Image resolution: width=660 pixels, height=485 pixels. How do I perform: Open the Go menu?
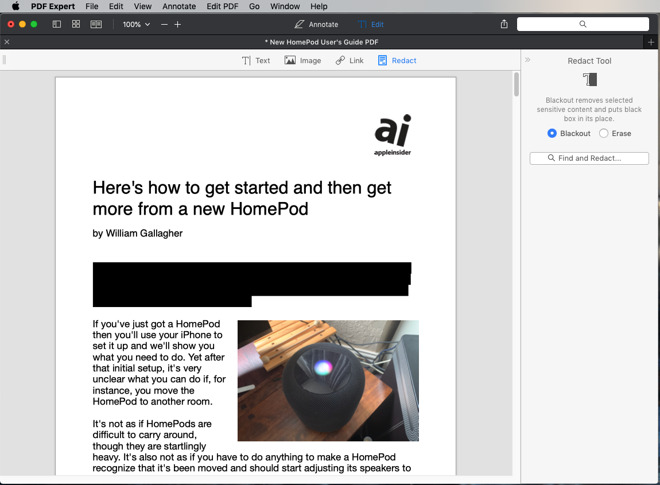(254, 6)
